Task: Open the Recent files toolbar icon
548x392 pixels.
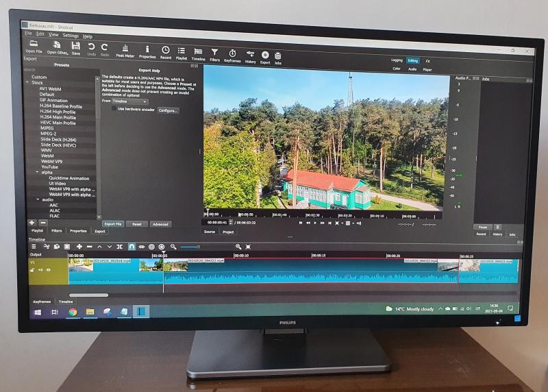Action: [x=166, y=53]
